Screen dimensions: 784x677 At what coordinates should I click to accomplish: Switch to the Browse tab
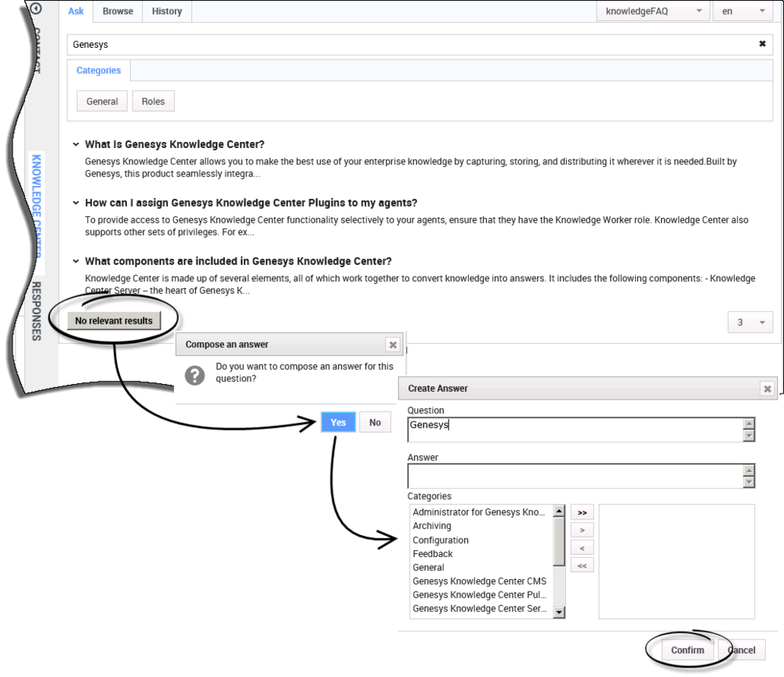point(118,11)
